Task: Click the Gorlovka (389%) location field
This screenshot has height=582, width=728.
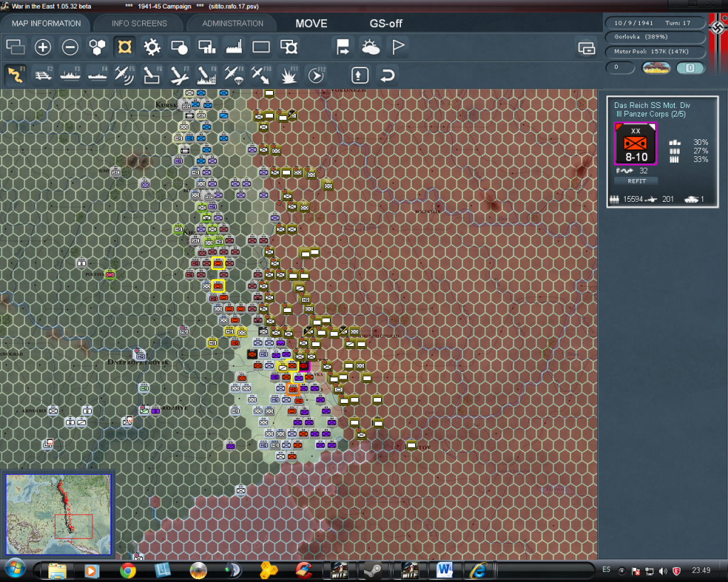Action: point(655,37)
